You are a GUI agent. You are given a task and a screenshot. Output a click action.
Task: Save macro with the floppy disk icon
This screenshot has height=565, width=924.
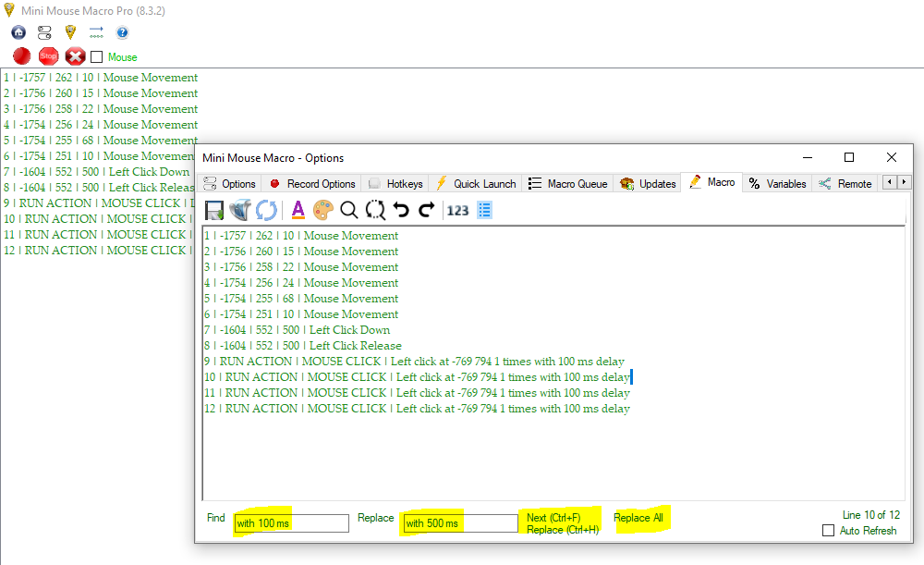pos(214,210)
